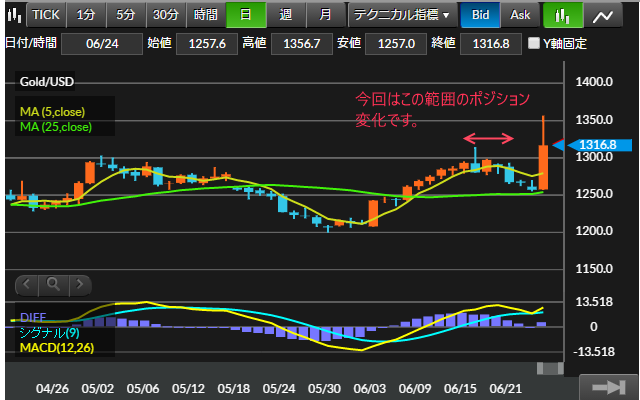Click the MA (25,close) legend
The height and width of the screenshot is (400, 640).
tap(56, 127)
